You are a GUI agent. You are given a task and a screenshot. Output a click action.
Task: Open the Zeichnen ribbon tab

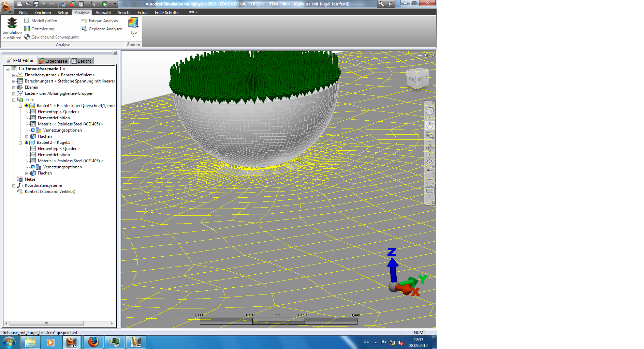(43, 13)
